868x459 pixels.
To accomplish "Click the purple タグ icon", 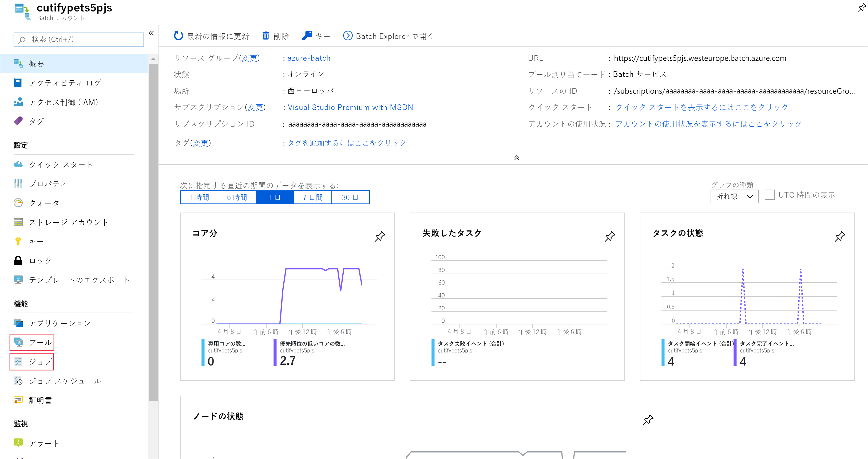I will 18,121.
